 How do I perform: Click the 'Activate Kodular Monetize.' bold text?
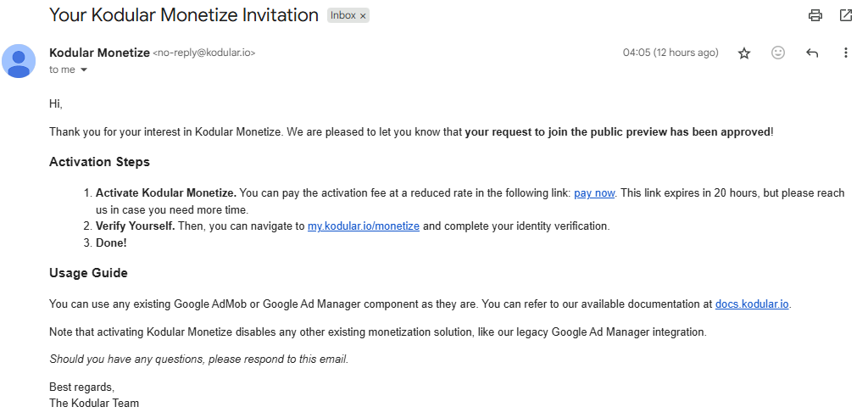(166, 193)
